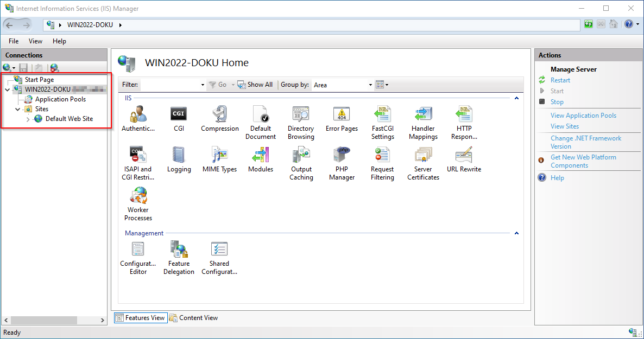Open the Logging feature
The image size is (644, 339).
[179, 159]
